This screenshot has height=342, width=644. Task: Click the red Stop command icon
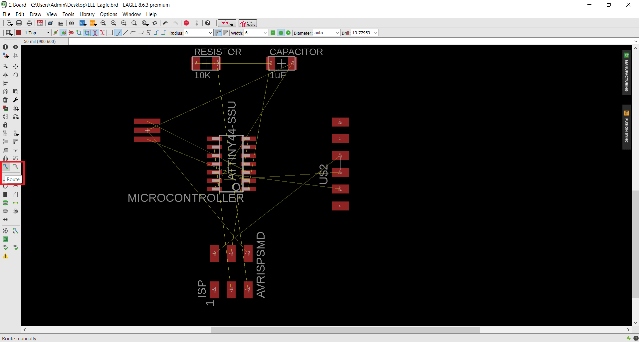(186, 23)
